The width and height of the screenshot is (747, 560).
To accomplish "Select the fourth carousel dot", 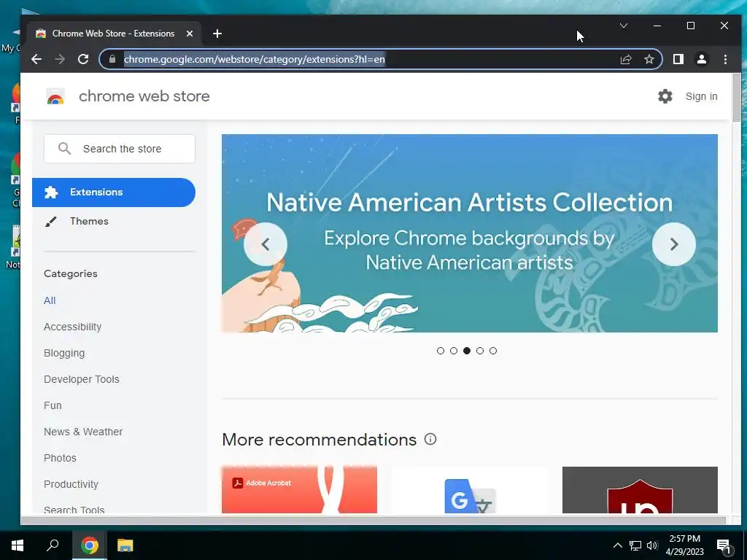I will (480, 351).
